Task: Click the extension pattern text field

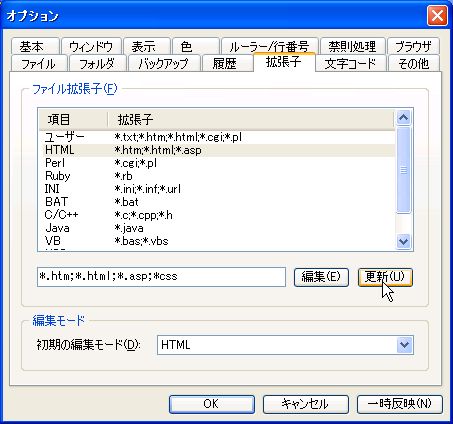Action: pyautogui.click(x=162, y=277)
